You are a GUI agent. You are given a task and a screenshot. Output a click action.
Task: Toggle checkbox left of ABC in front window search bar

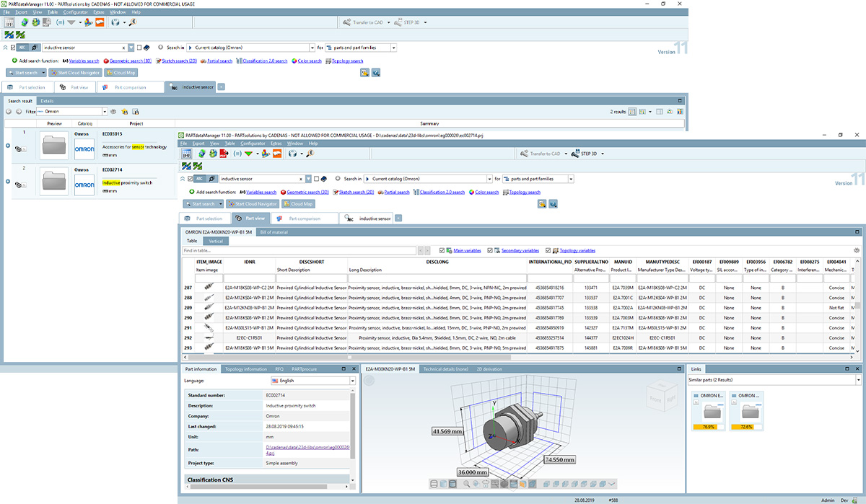(x=190, y=179)
